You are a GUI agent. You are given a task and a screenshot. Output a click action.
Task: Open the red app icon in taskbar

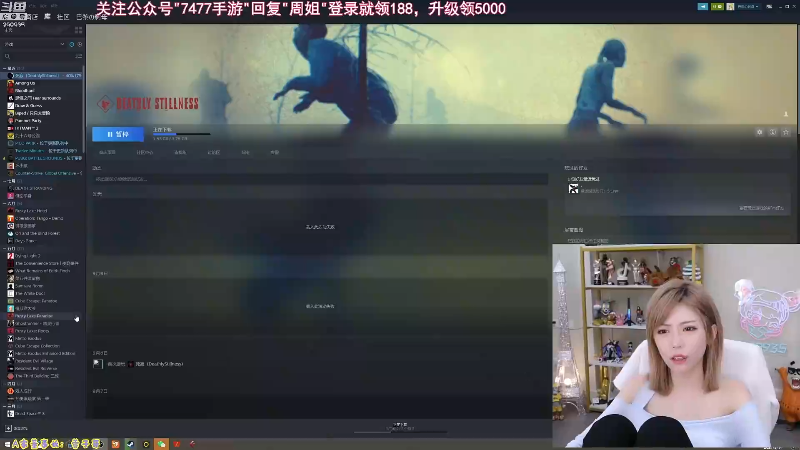pos(177,444)
